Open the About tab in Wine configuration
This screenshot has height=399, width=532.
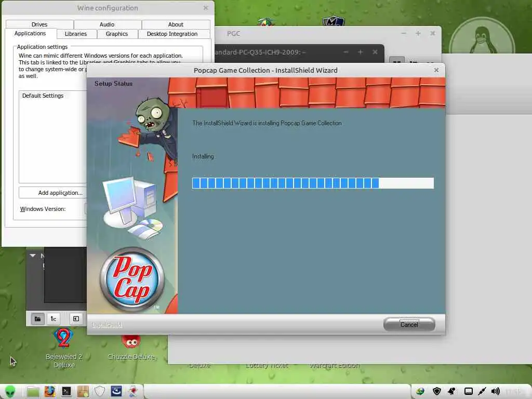coord(176,24)
